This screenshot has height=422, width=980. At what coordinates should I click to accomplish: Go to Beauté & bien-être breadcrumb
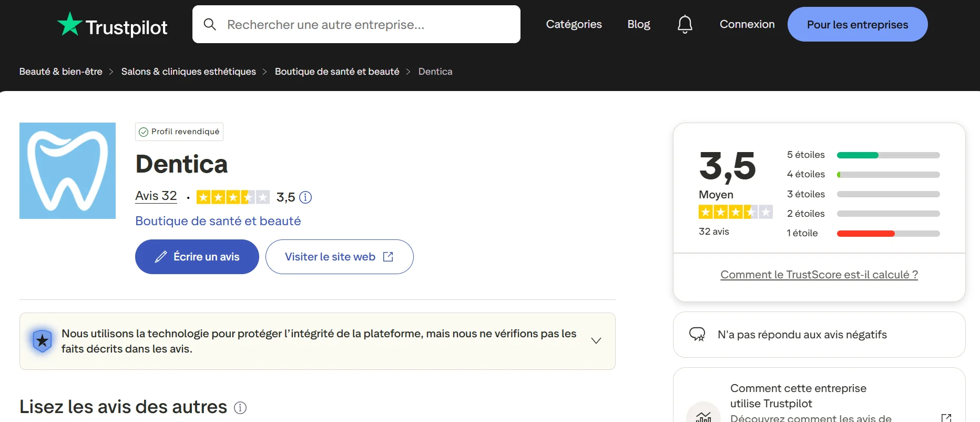pos(61,72)
